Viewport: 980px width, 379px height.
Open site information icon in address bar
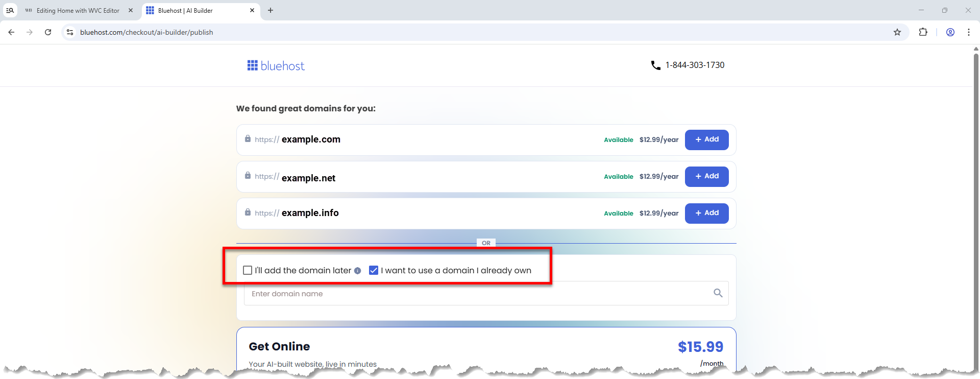[x=70, y=32]
